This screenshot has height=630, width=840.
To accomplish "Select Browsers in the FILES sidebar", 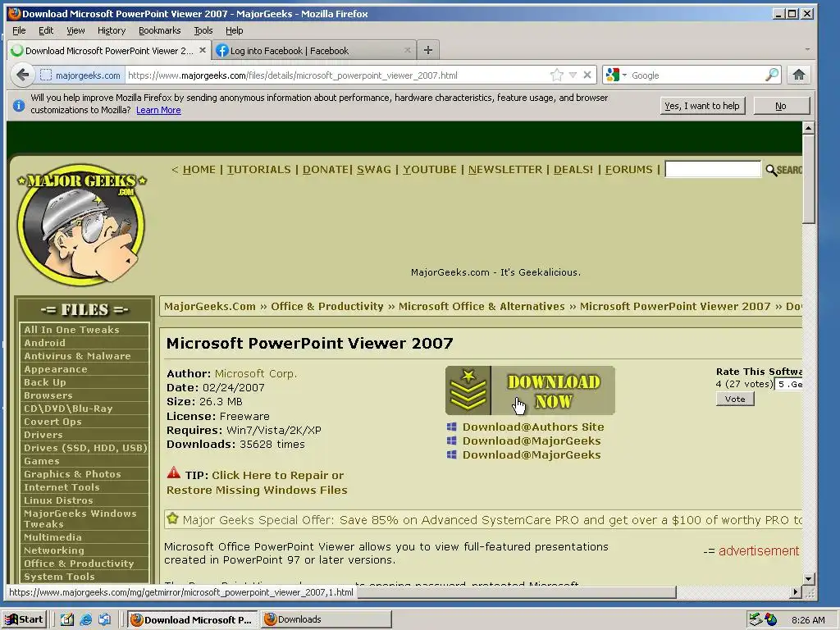I will pyautogui.click(x=84, y=395).
